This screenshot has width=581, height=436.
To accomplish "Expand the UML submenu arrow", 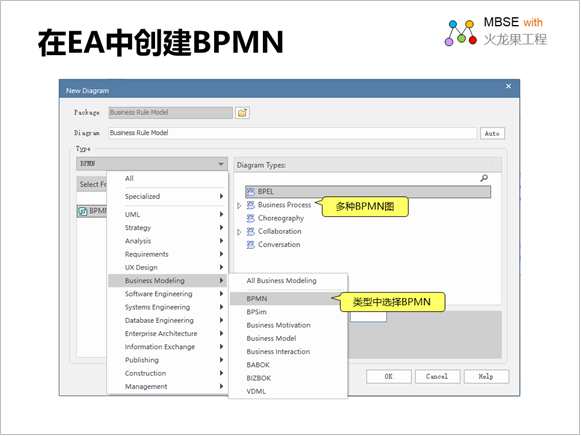I will (221, 214).
